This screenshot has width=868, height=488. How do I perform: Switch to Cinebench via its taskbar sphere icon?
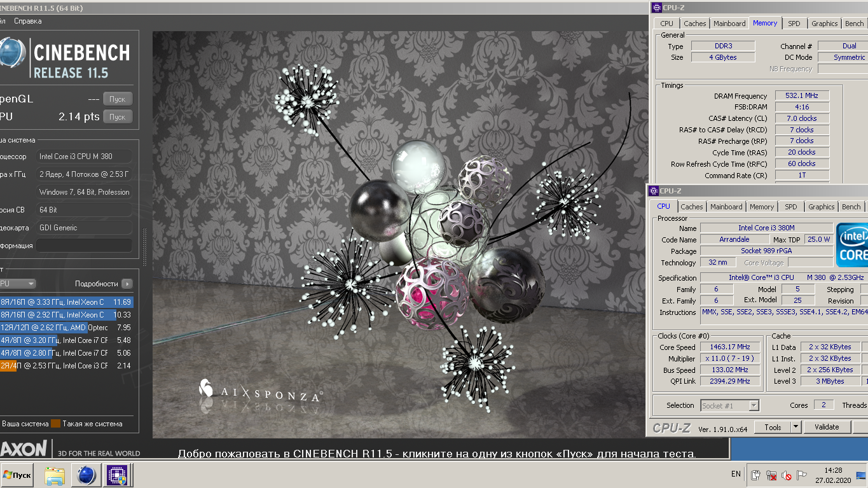[x=86, y=475]
